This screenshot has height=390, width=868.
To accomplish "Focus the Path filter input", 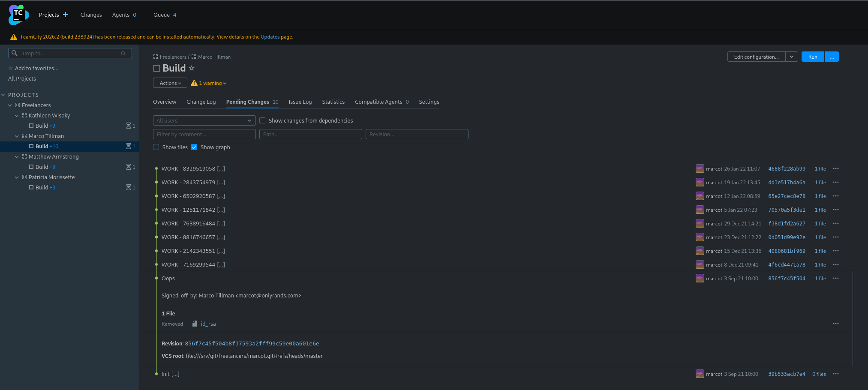I will coord(311,134).
